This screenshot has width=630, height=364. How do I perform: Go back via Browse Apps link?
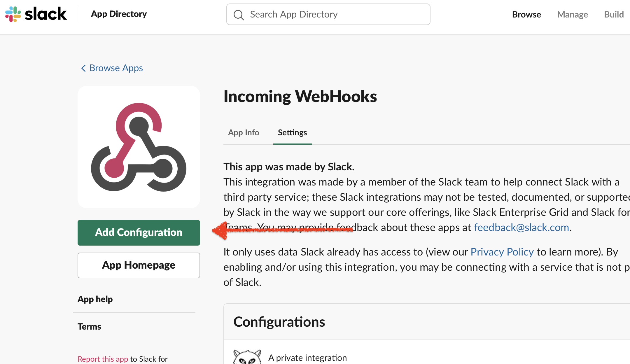click(116, 68)
